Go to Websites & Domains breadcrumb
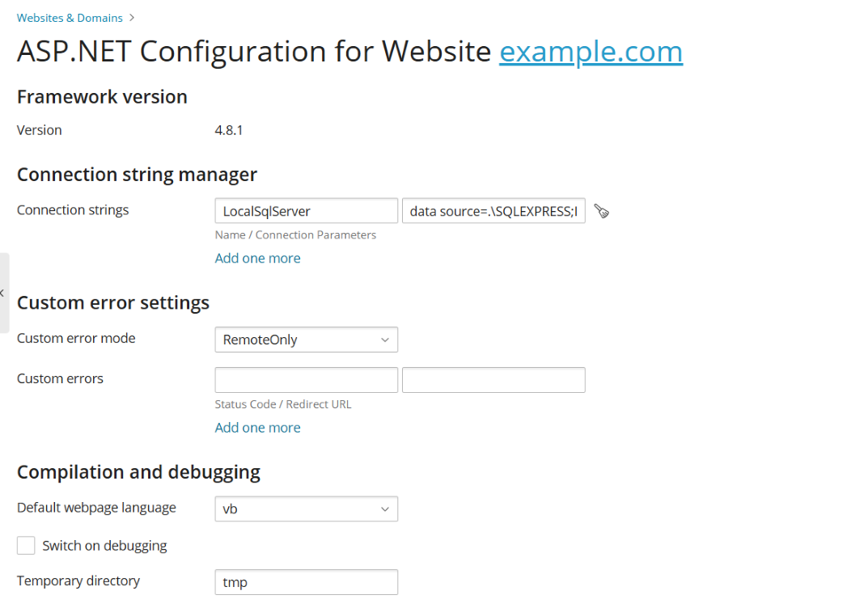The width and height of the screenshot is (868, 612). pyautogui.click(x=70, y=17)
